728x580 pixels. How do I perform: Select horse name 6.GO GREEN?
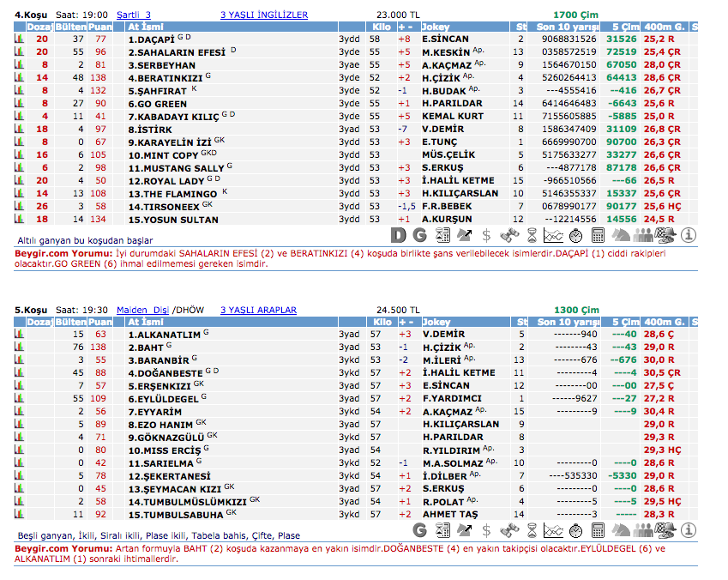157,103
